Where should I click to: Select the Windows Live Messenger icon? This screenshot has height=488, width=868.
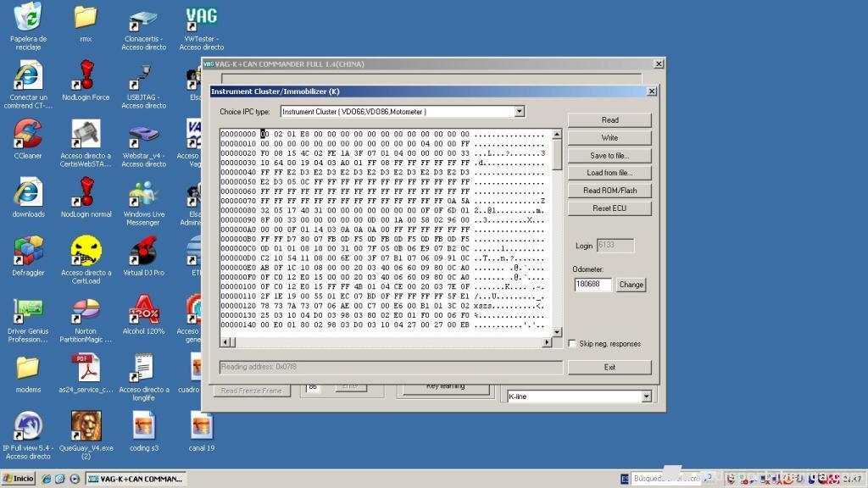coord(143,194)
